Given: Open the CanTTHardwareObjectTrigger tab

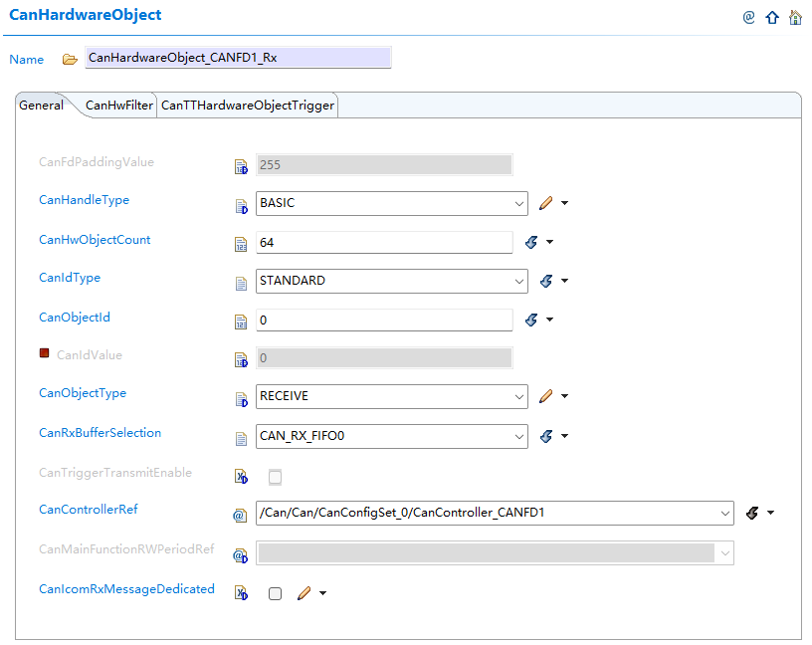Looking at the screenshot, I should [248, 106].
